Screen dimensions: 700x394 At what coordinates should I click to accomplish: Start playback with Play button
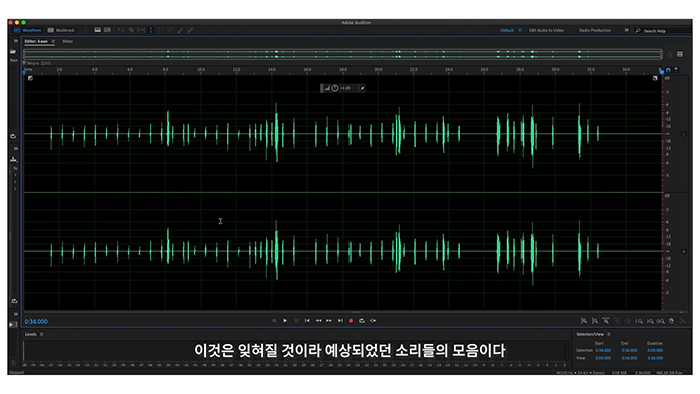pos(285,320)
